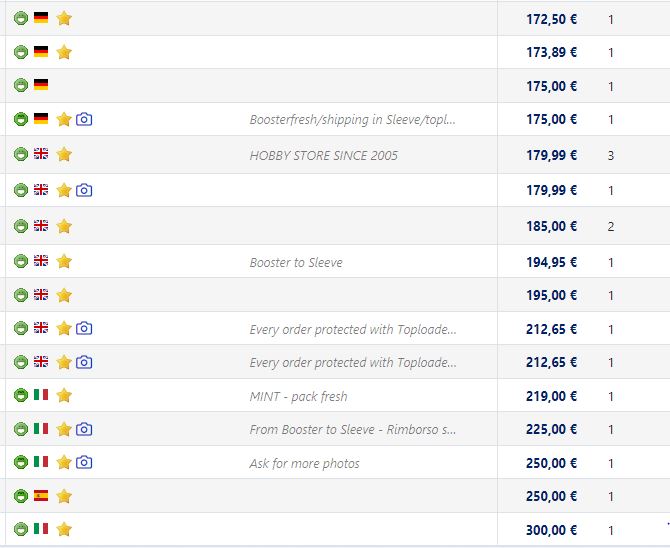This screenshot has width=670, height=548.
Task: Click the comment 'From Booster to Sleeve - Rimborso s...'
Action: click(x=353, y=429)
